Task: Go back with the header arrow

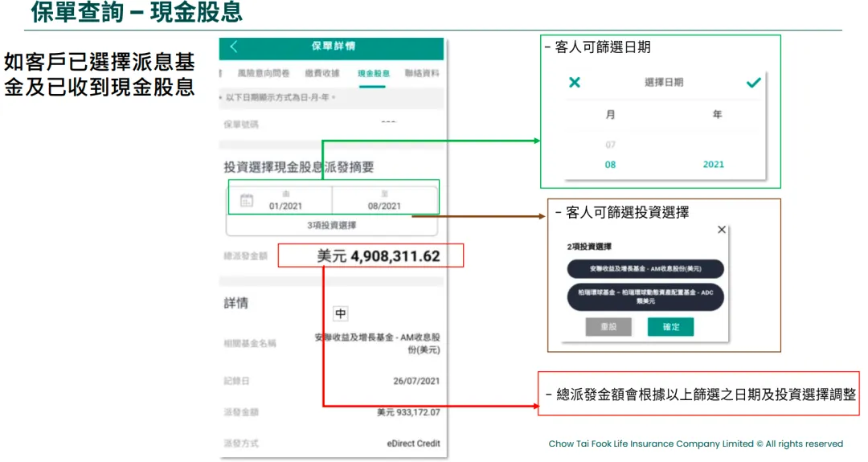Action: pyautogui.click(x=234, y=47)
